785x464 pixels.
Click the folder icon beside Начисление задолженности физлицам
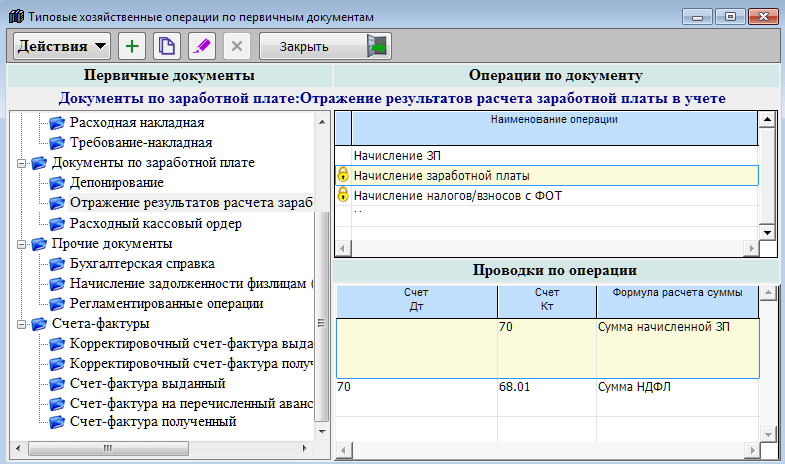coord(57,284)
